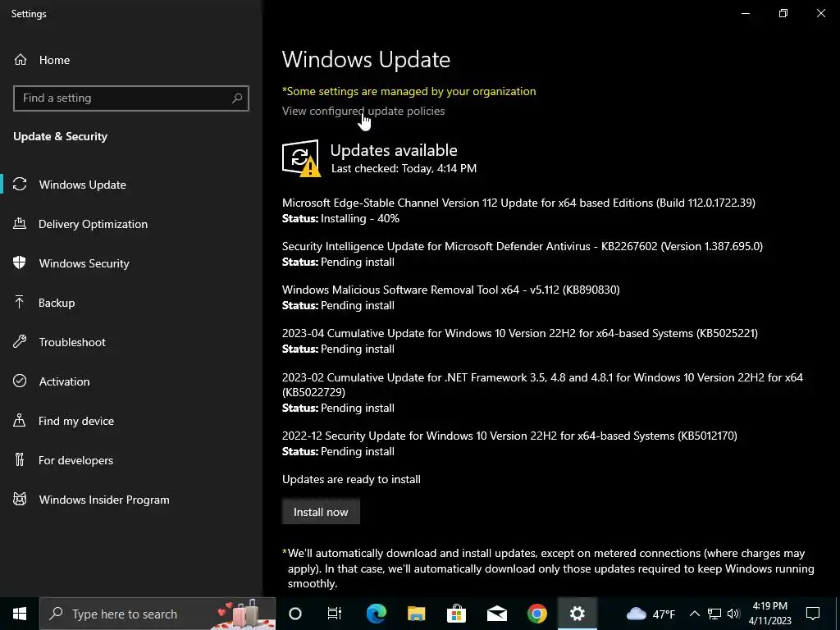Open Microsoft Store from taskbar

point(456,614)
